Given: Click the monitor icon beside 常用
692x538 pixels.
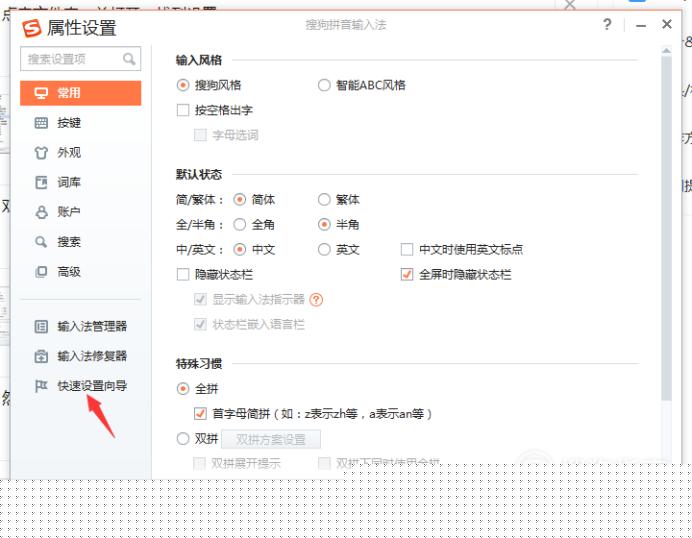Looking at the screenshot, I should pos(41,93).
